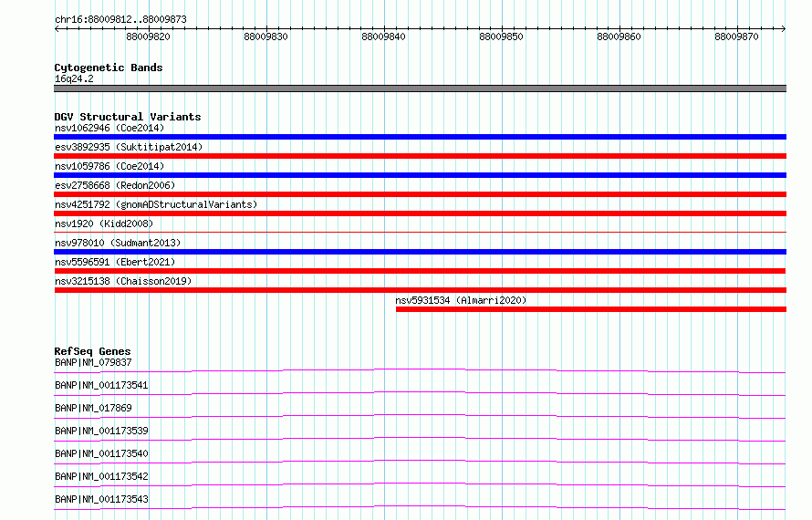Select transcript BANP|NM_001173543 label
This screenshot has width=812, height=520.
[x=101, y=499]
